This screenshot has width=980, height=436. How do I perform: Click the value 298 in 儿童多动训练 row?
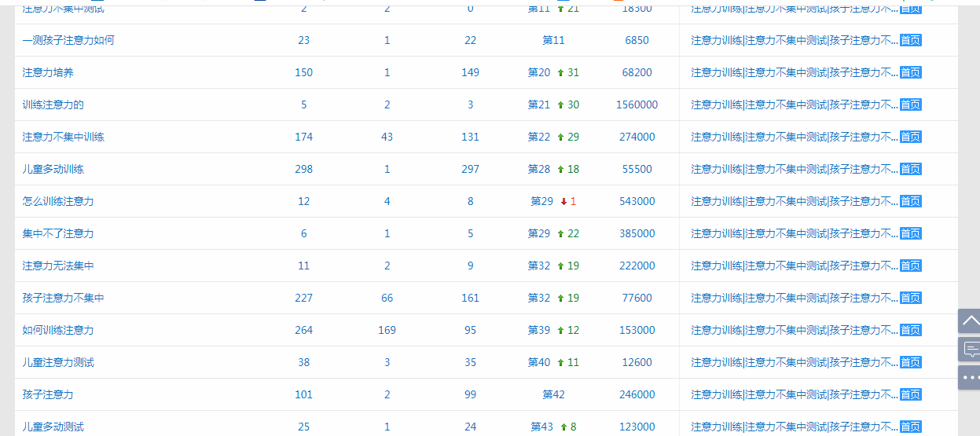point(303,169)
